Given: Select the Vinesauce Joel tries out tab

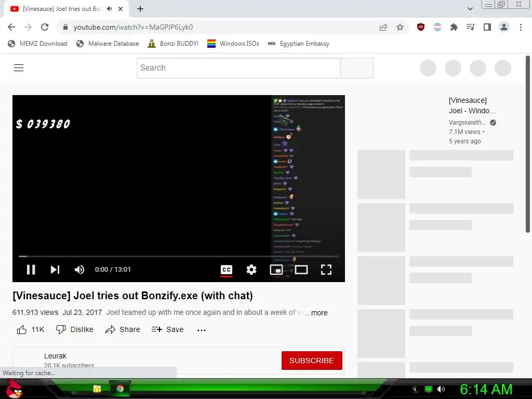Looking at the screenshot, I should (x=62, y=9).
